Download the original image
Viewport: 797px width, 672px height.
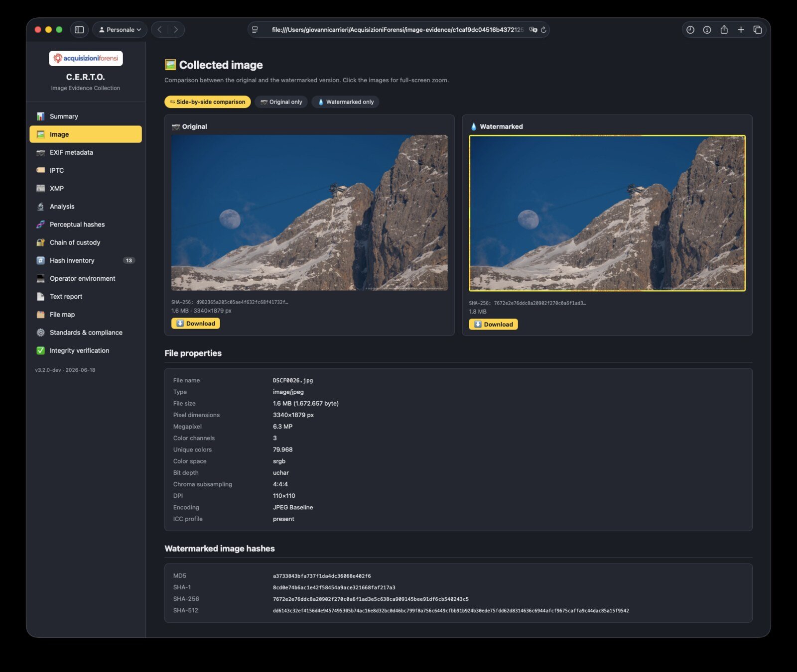(195, 324)
